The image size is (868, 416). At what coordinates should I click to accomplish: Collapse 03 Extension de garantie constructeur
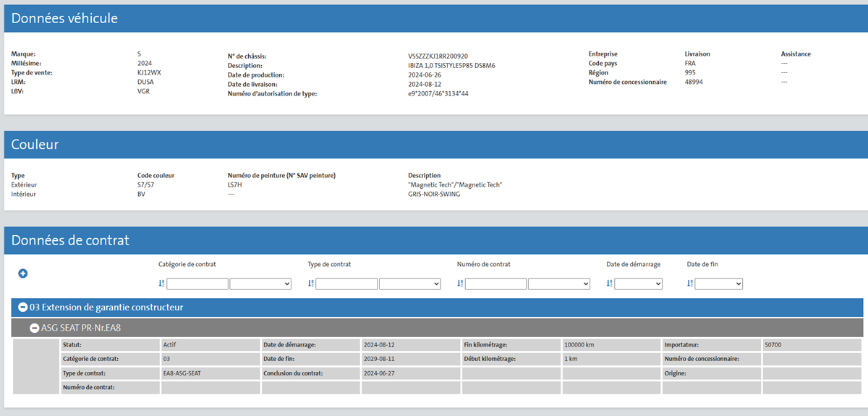(x=22, y=307)
